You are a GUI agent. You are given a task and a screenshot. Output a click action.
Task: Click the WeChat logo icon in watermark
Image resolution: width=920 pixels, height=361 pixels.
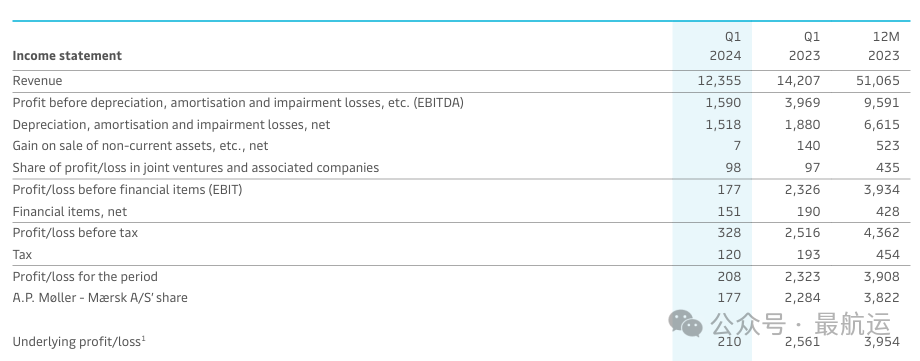click(x=685, y=323)
